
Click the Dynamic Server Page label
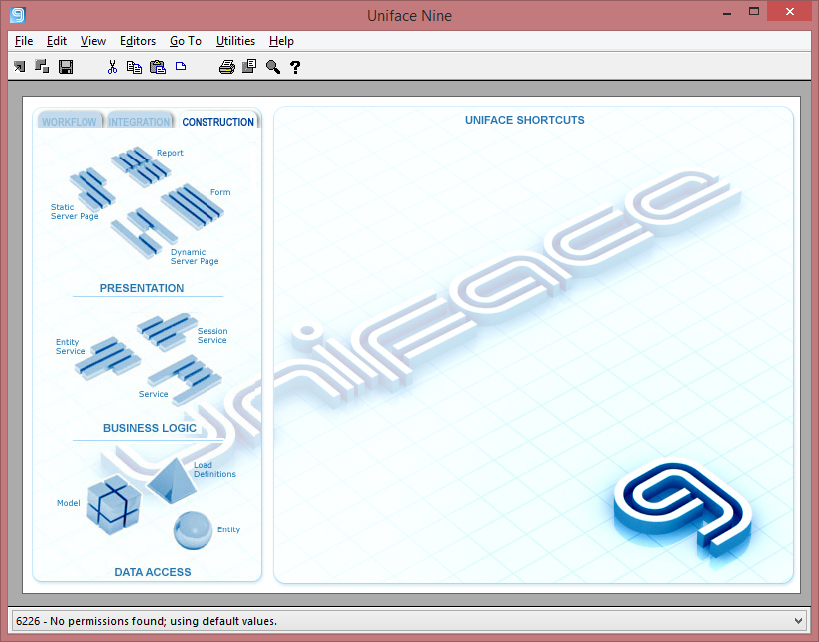pyautogui.click(x=194, y=256)
